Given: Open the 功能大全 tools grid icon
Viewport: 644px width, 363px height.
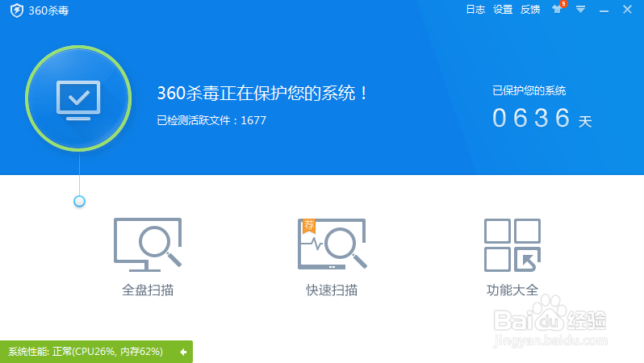Looking at the screenshot, I should coord(512,244).
